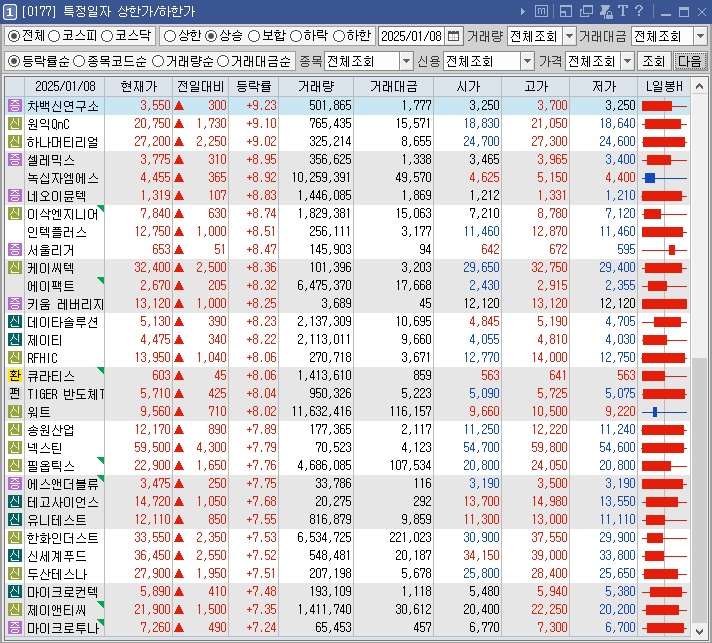
Task: Click the 편 badge beside TIGER 반도체
Action: tap(15, 394)
